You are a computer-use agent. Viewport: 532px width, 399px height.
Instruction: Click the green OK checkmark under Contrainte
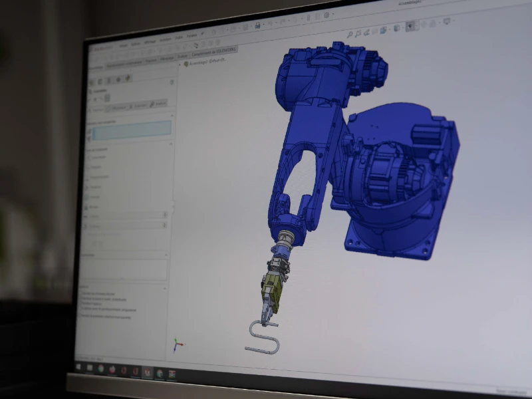click(90, 100)
